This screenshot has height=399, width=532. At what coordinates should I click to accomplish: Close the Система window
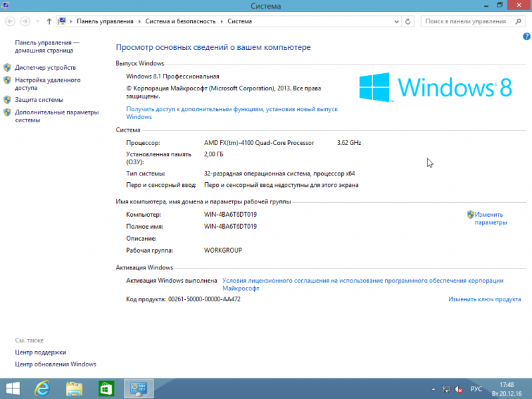coord(519,5)
